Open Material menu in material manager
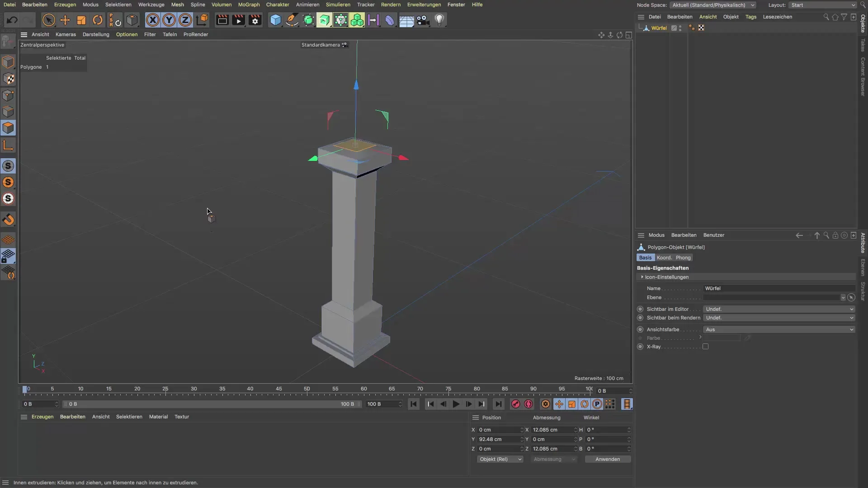The image size is (868, 488). 158,417
